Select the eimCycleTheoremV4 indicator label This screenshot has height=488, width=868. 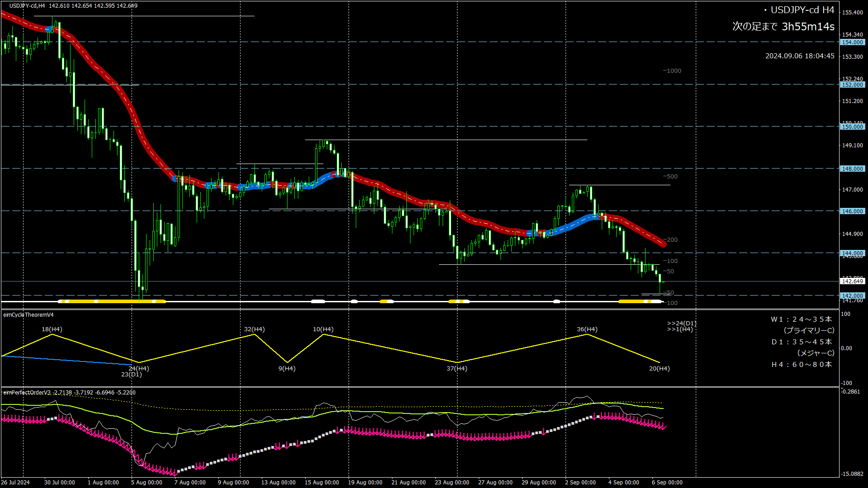[x=28, y=314]
